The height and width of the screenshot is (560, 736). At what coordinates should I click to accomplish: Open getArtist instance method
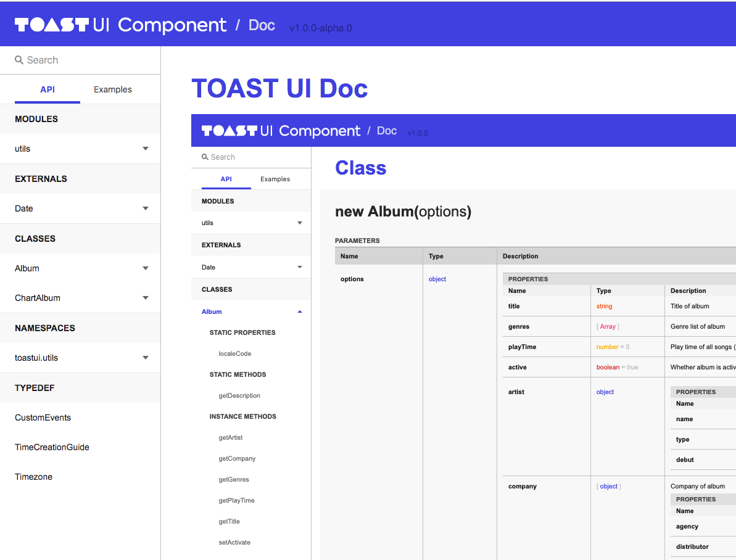[x=231, y=437]
